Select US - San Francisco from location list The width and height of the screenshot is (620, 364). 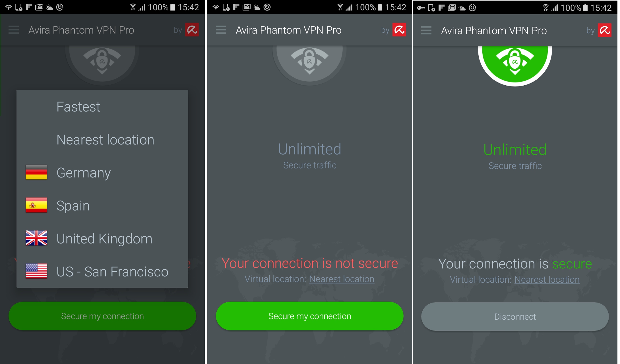click(103, 272)
